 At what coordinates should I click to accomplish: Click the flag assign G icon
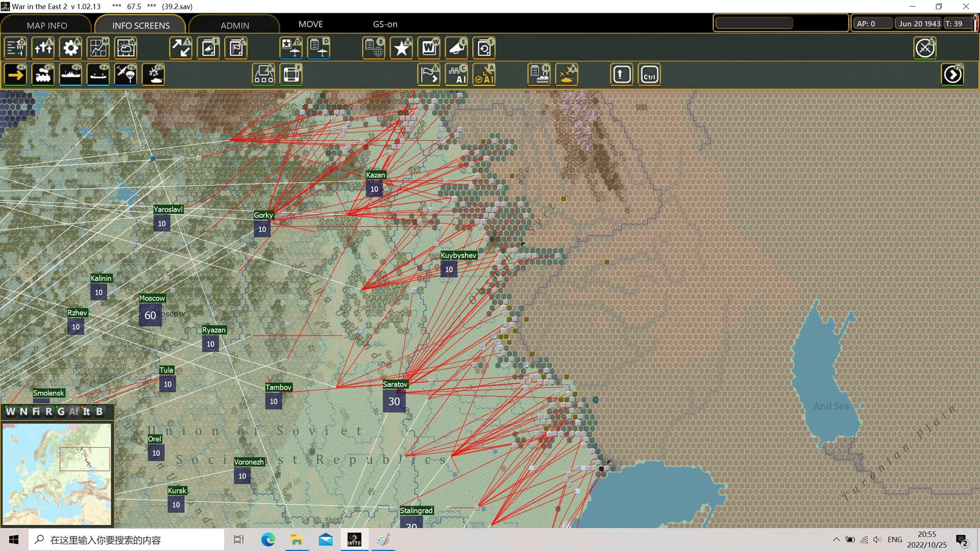point(429,75)
